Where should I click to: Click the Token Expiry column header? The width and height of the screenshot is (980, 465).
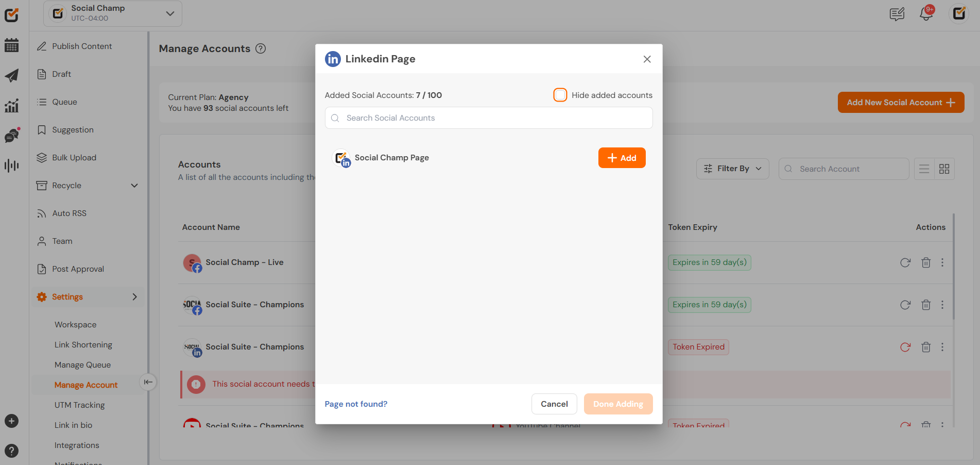pos(693,227)
